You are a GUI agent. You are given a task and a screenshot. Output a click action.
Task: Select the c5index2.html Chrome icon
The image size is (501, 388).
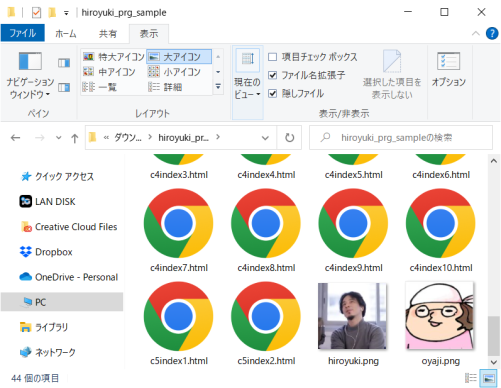[x=266, y=316]
